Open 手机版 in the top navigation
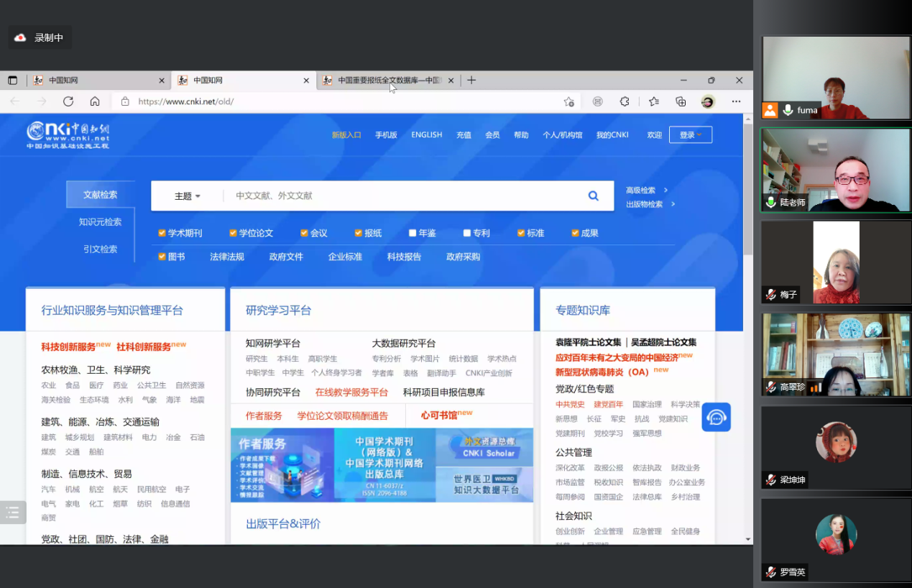 (x=386, y=135)
